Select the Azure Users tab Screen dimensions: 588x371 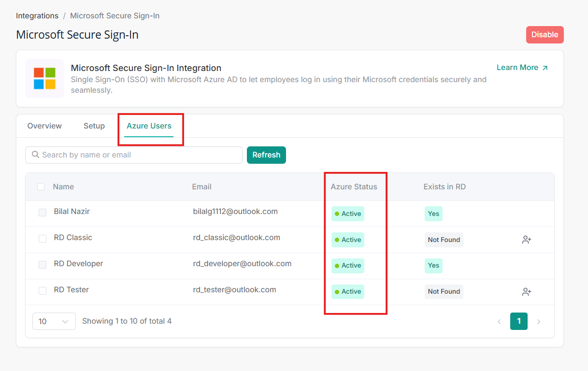(149, 126)
